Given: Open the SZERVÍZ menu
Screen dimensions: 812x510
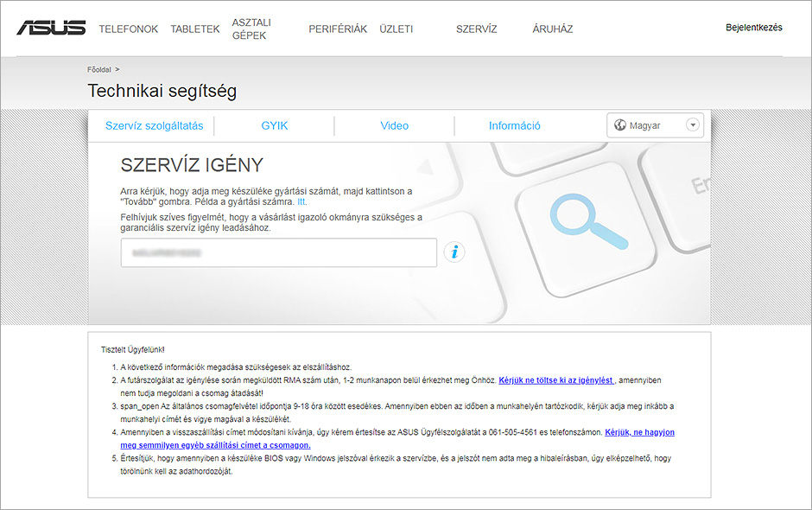Looking at the screenshot, I should pos(477,29).
